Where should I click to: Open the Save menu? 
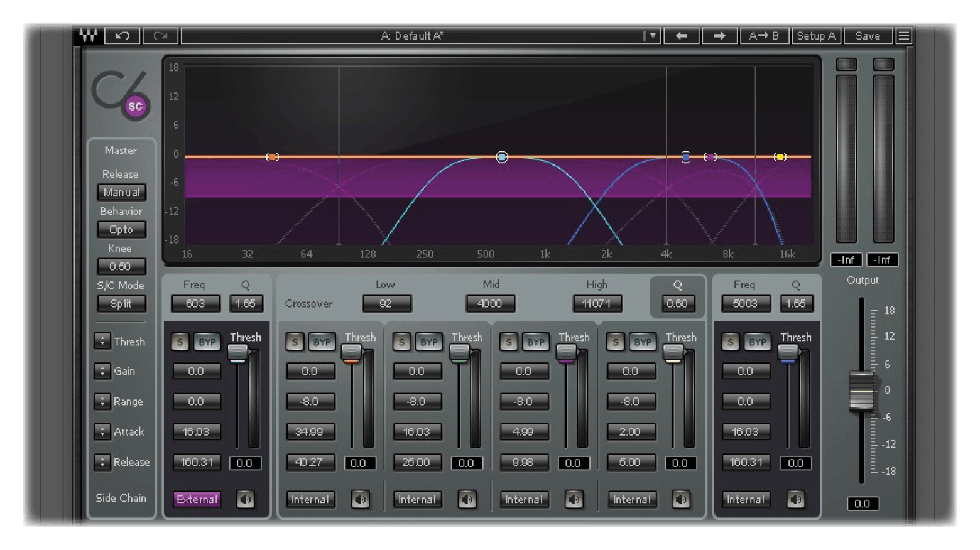[868, 36]
